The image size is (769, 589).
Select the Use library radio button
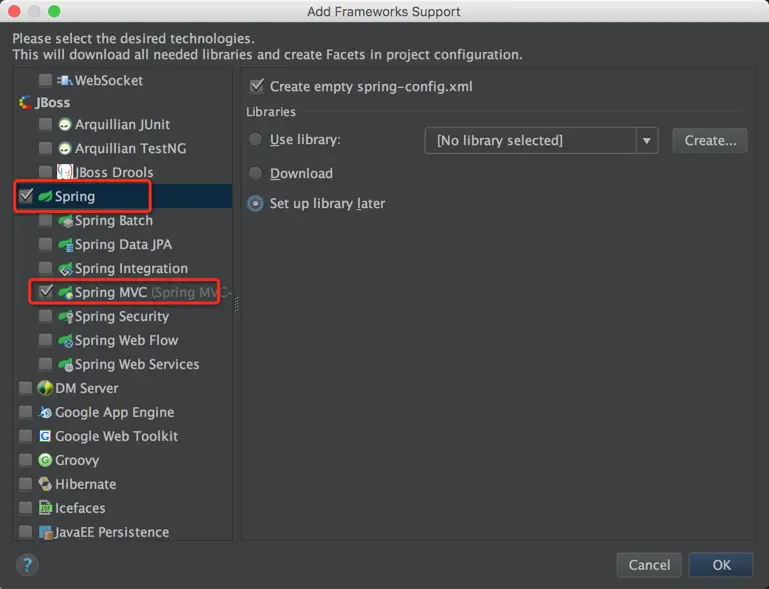(255, 140)
